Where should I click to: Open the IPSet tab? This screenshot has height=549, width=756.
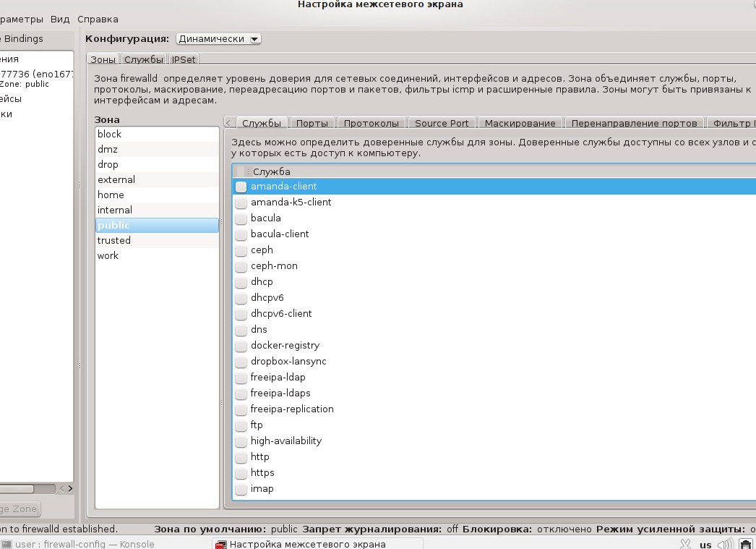tap(184, 59)
